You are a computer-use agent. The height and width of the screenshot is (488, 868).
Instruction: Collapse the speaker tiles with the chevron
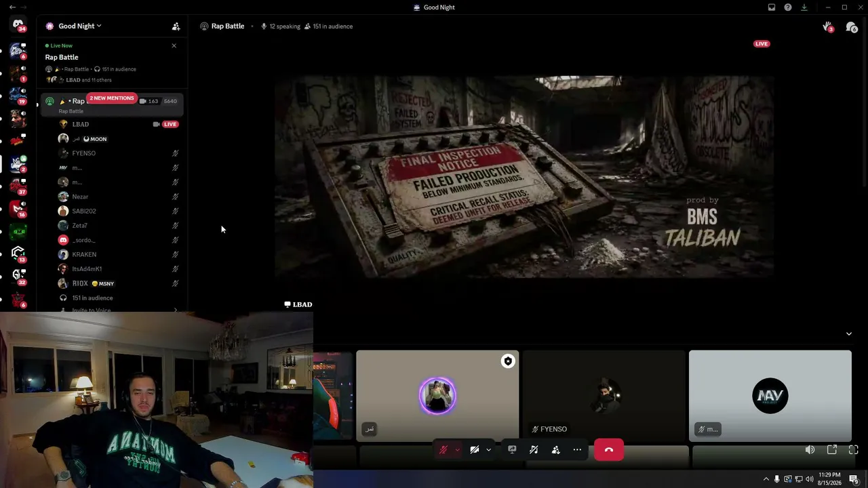(x=848, y=333)
